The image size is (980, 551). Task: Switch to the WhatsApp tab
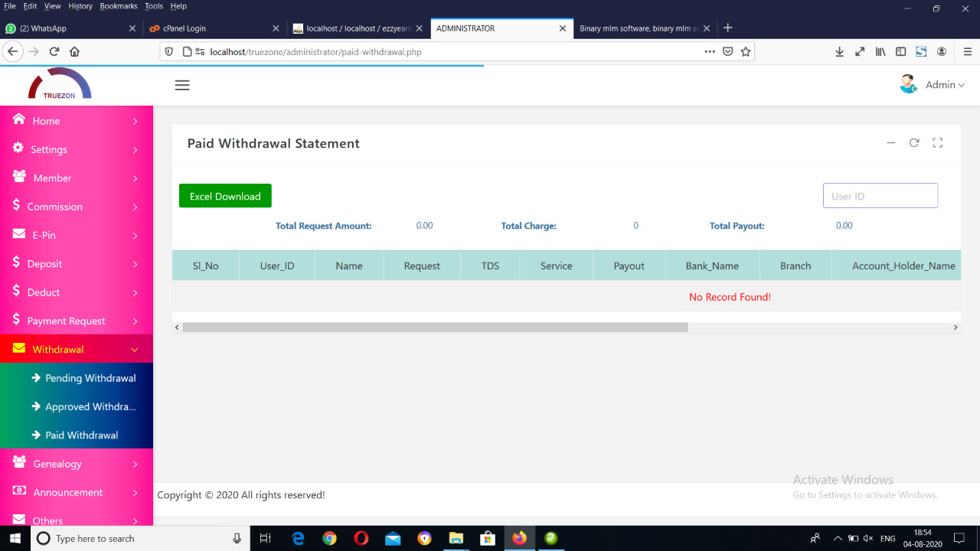(70, 28)
